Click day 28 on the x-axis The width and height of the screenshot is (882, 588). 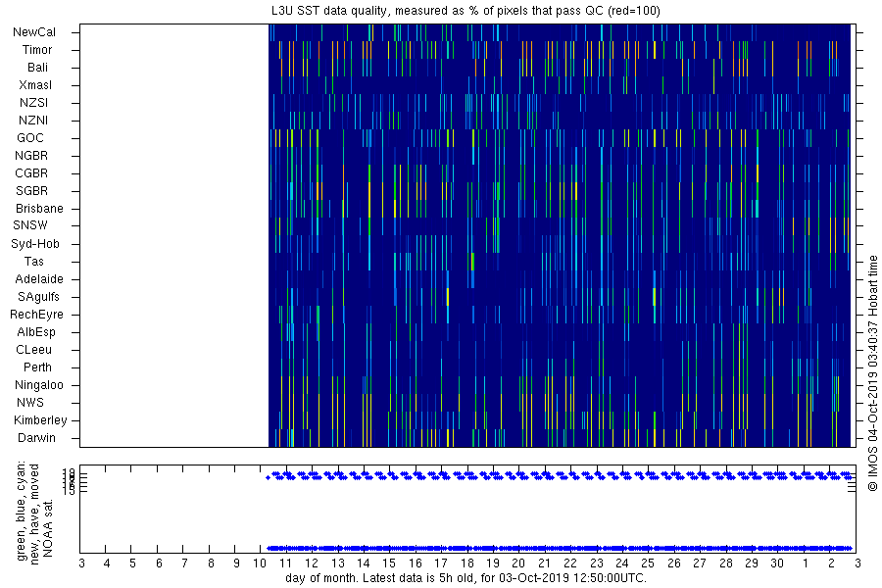point(725,563)
